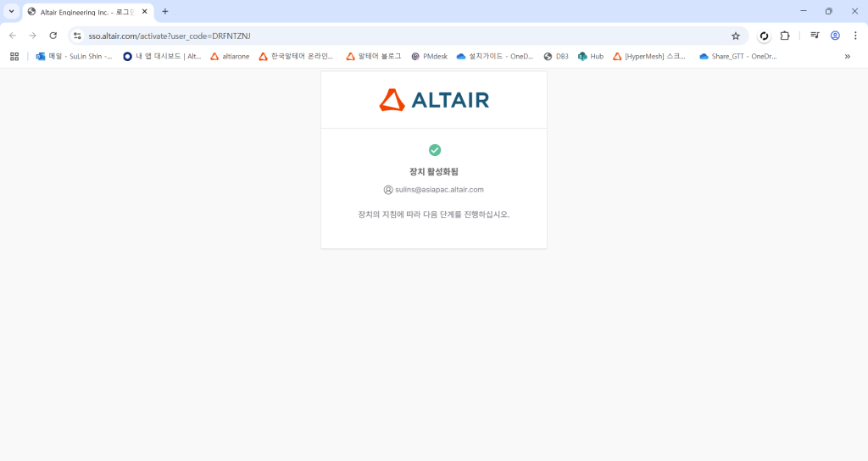Open the altiarone bookmark

point(230,57)
